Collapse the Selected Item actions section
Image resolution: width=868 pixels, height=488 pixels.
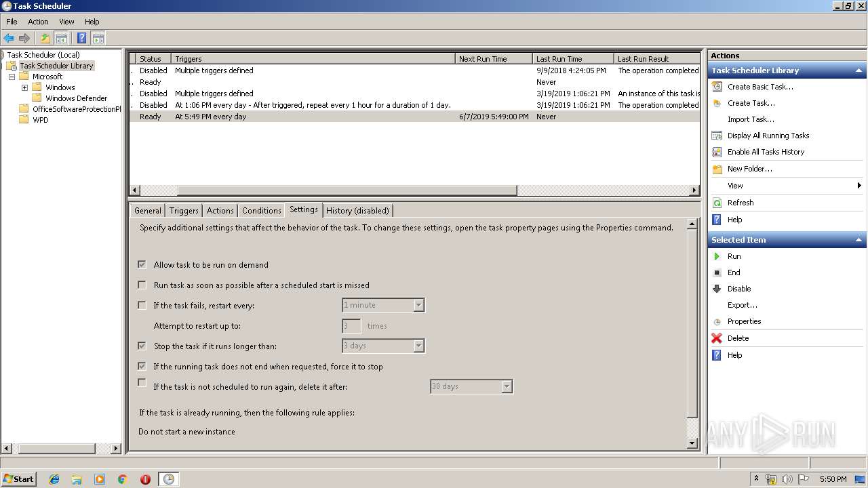pos(859,240)
